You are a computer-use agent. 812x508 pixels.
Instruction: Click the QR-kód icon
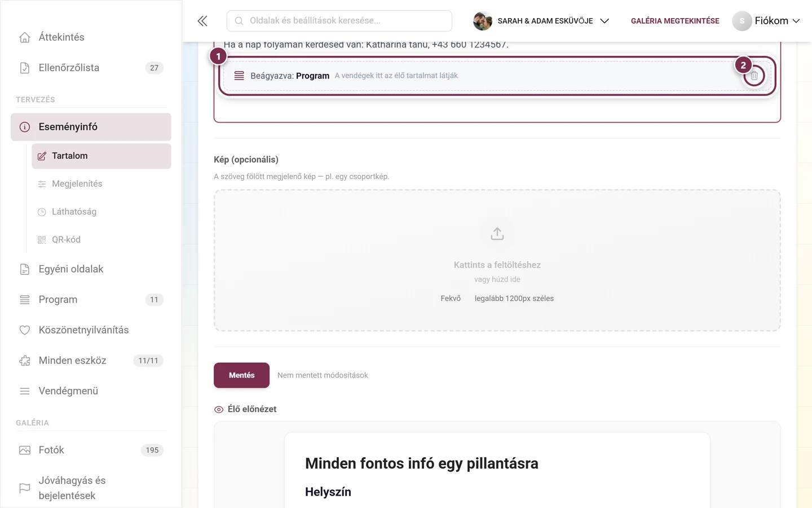(x=42, y=240)
